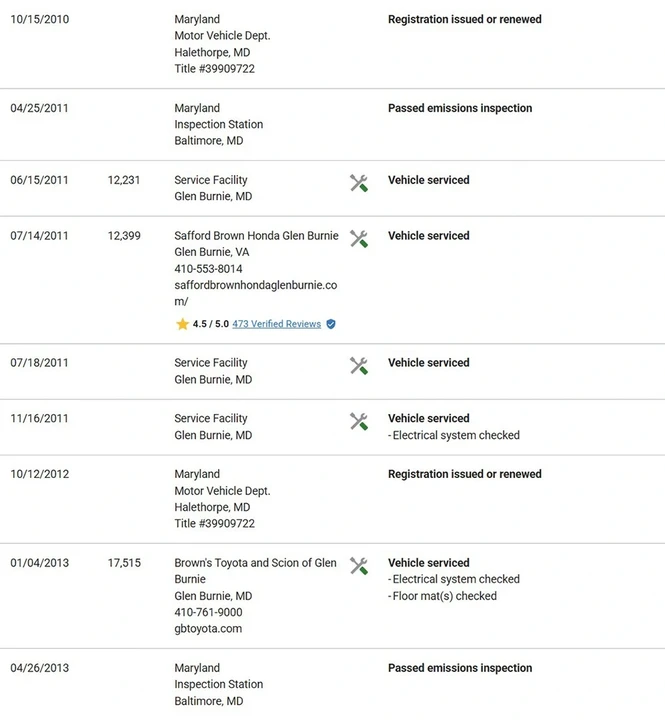
Task: Click the gold star rating icon
Action: (182, 324)
